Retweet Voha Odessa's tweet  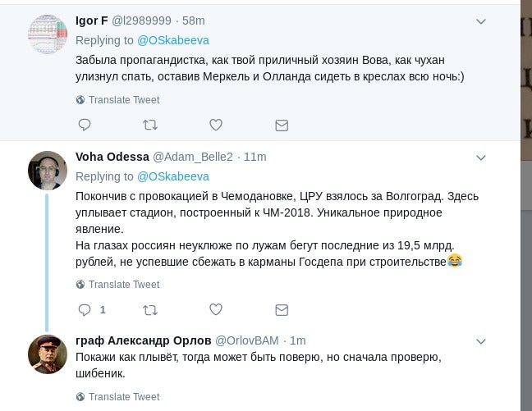150,309
